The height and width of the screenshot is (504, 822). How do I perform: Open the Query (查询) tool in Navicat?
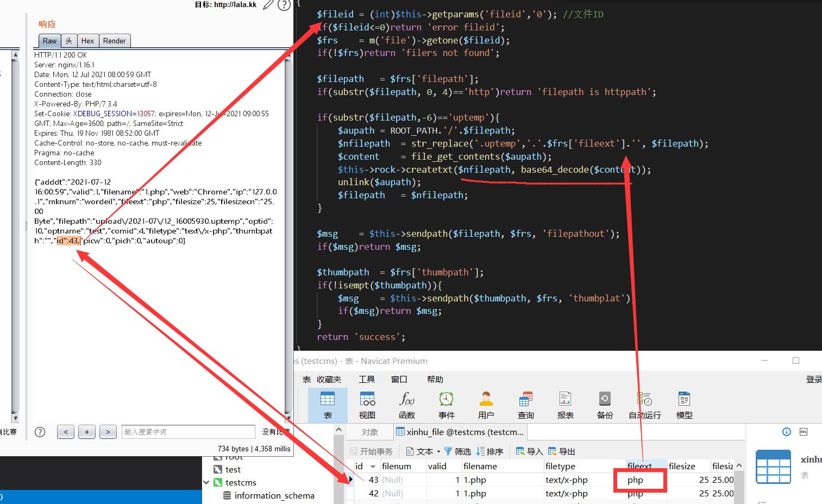(x=525, y=405)
